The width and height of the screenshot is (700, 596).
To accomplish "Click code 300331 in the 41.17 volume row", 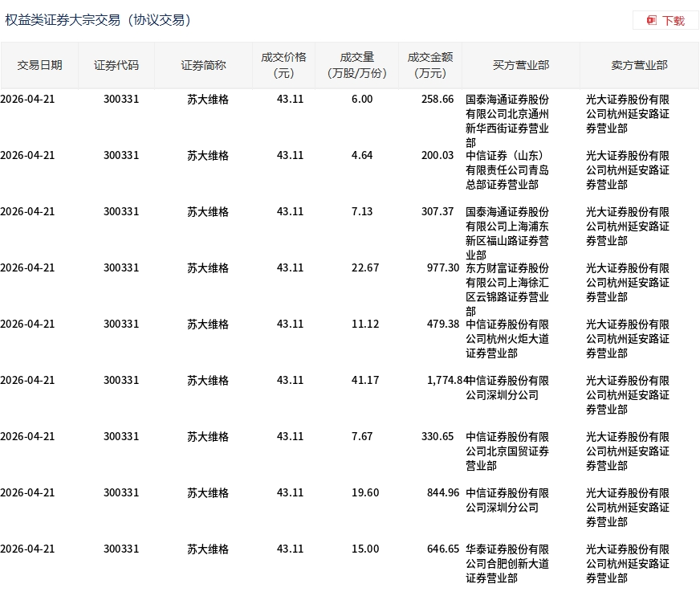I will (121, 381).
